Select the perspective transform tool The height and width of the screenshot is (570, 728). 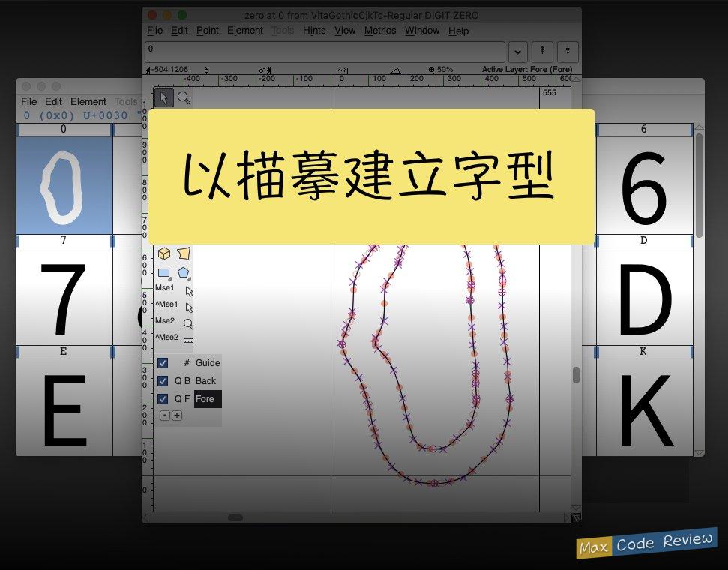pyautogui.click(x=184, y=253)
